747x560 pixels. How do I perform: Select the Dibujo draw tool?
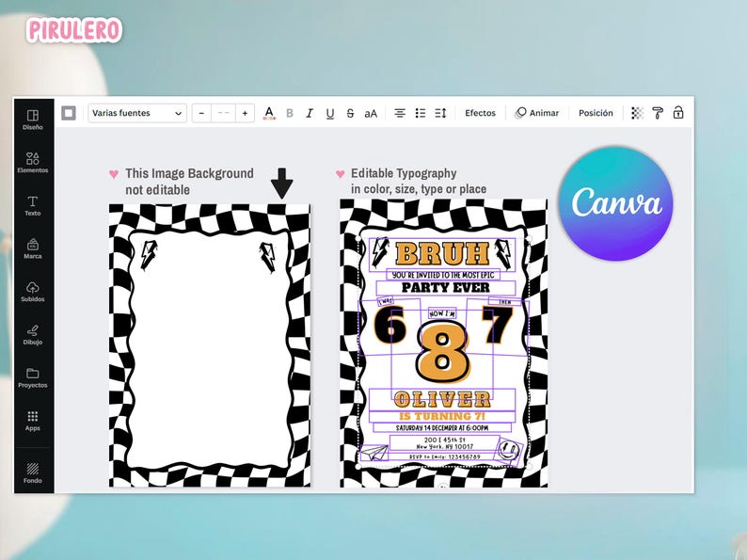[x=32, y=334]
